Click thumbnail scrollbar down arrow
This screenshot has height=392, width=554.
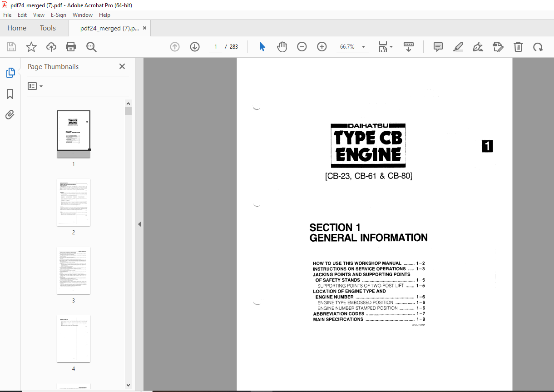tap(129, 386)
